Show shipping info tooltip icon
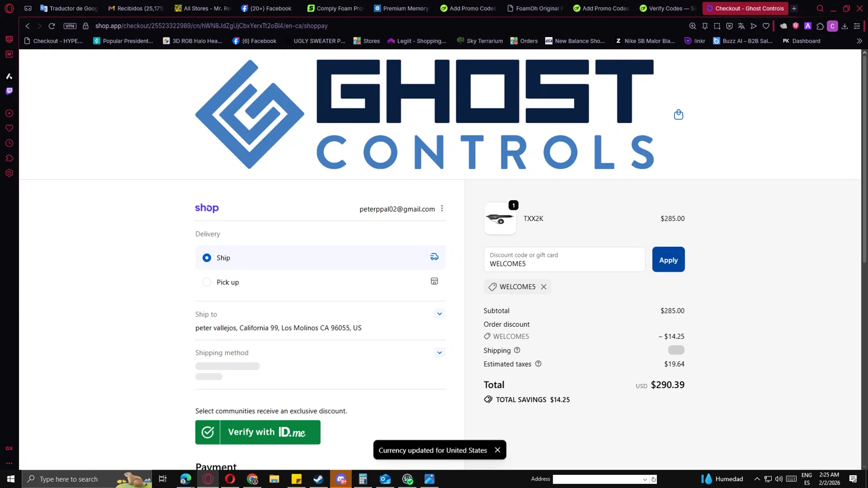The height and width of the screenshot is (488, 868). [x=517, y=350]
